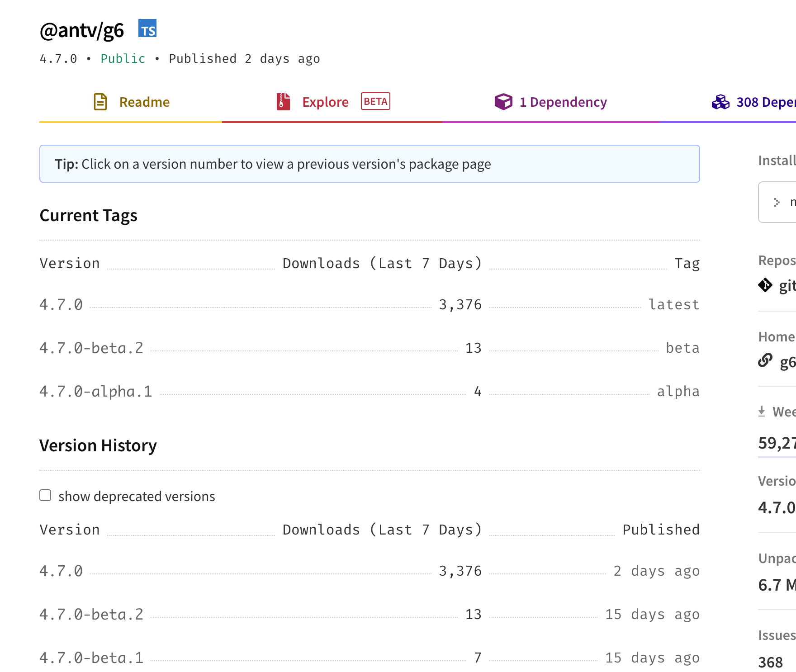Open version 4.7.0 under Current Tags
The width and height of the screenshot is (796, 672).
61,305
